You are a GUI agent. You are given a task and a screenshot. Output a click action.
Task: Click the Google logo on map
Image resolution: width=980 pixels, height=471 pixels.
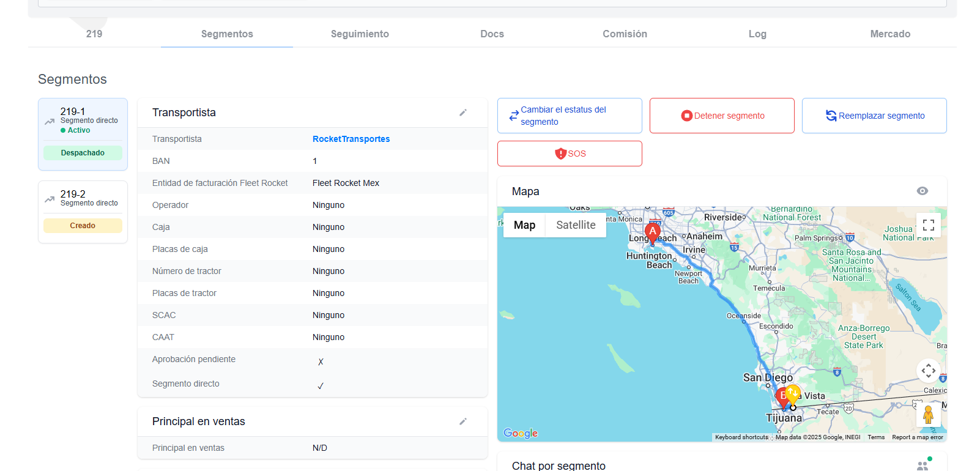pos(521,433)
